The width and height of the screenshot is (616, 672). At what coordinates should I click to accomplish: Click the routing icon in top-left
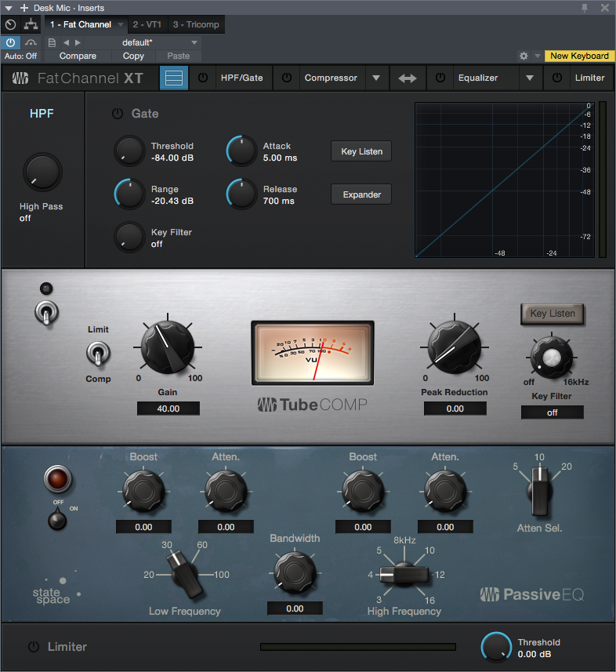(31, 25)
